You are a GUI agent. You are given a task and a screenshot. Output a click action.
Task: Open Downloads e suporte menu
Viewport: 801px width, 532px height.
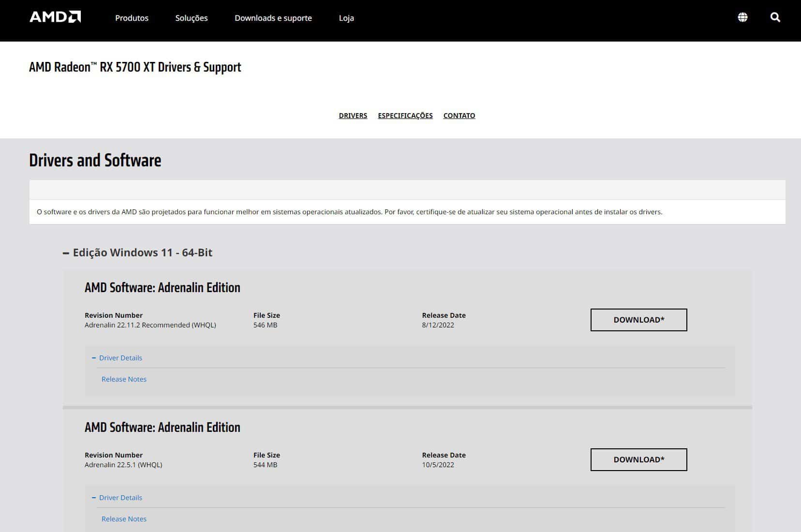pyautogui.click(x=273, y=18)
